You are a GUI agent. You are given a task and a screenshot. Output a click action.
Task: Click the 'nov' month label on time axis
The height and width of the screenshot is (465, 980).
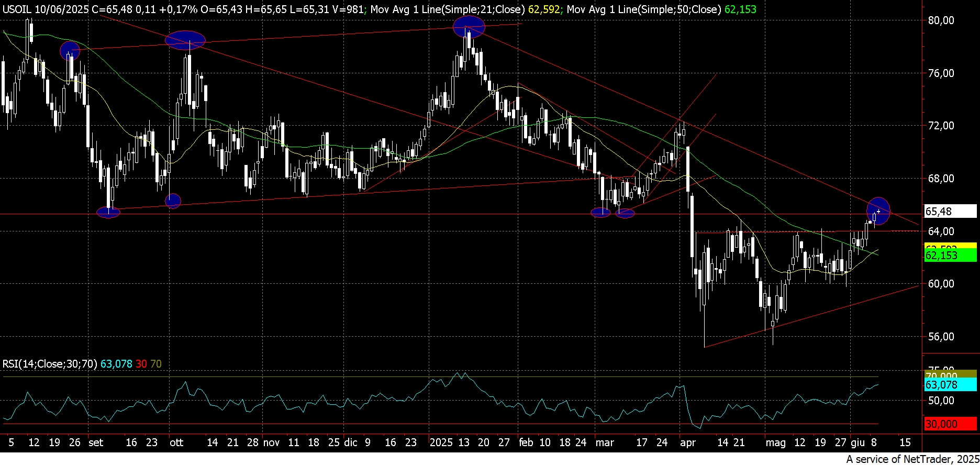click(271, 442)
